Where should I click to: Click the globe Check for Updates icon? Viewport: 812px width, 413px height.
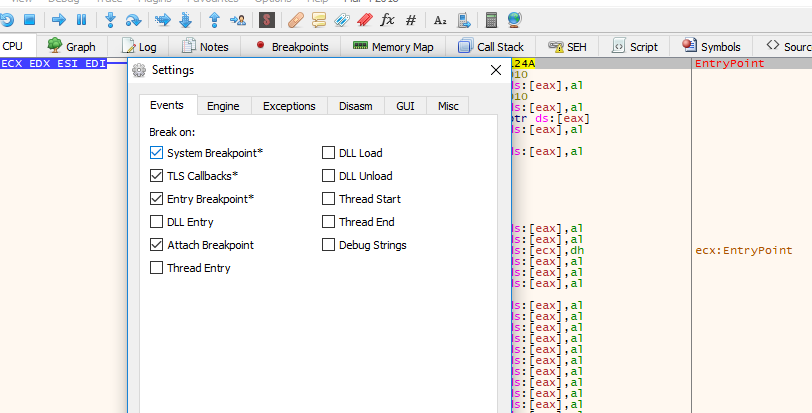tap(514, 20)
